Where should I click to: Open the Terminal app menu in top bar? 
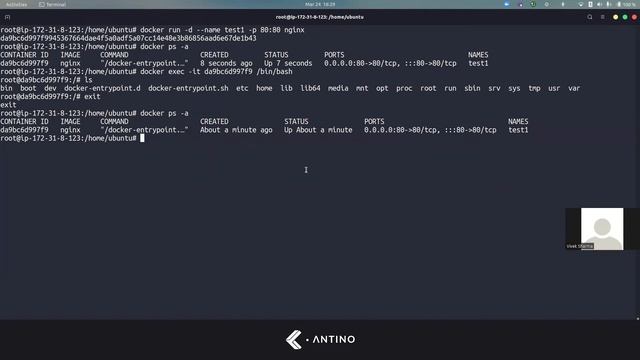coord(52,4)
